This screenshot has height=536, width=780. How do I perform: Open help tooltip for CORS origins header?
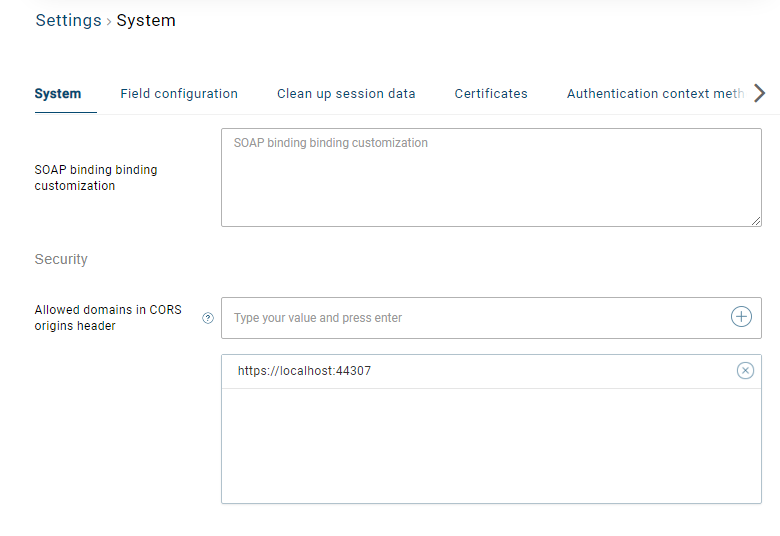click(x=208, y=318)
